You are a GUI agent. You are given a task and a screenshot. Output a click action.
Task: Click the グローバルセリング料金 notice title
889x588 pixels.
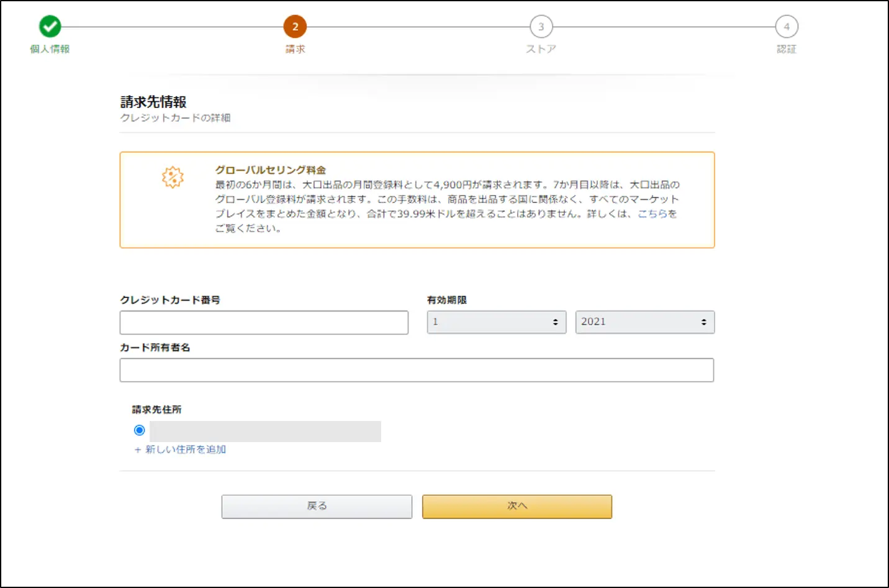coord(271,170)
